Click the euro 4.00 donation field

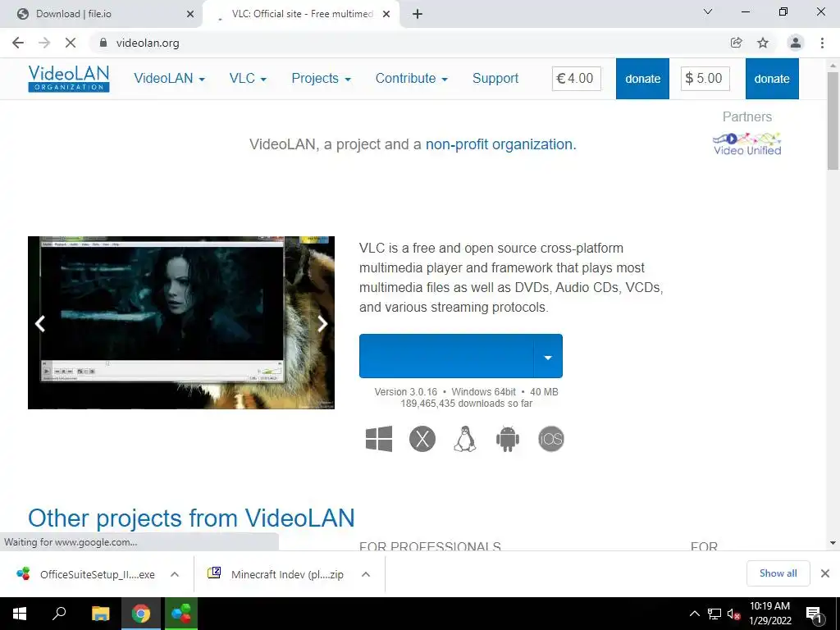click(577, 79)
